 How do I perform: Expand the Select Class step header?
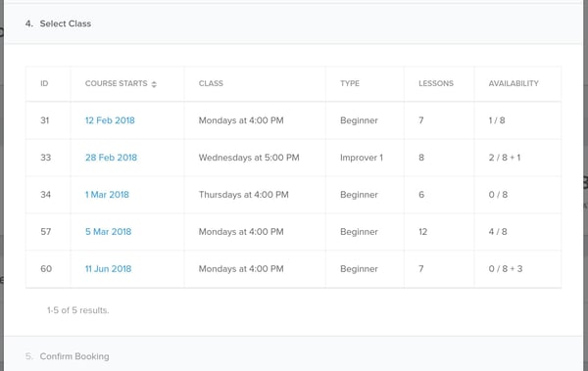(x=293, y=23)
